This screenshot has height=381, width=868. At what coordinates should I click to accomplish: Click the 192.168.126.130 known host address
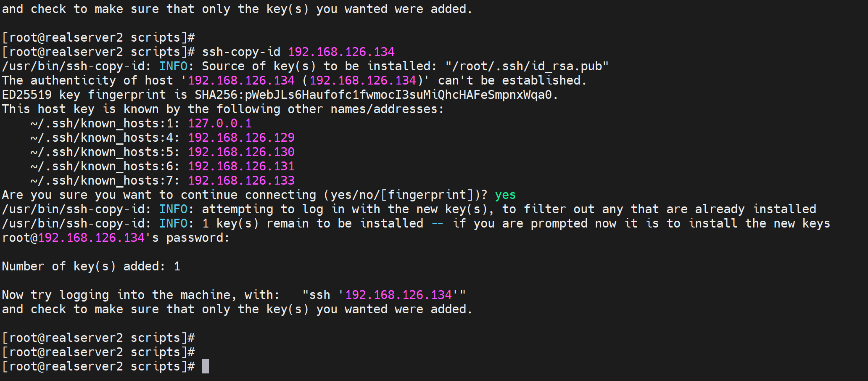tap(241, 152)
